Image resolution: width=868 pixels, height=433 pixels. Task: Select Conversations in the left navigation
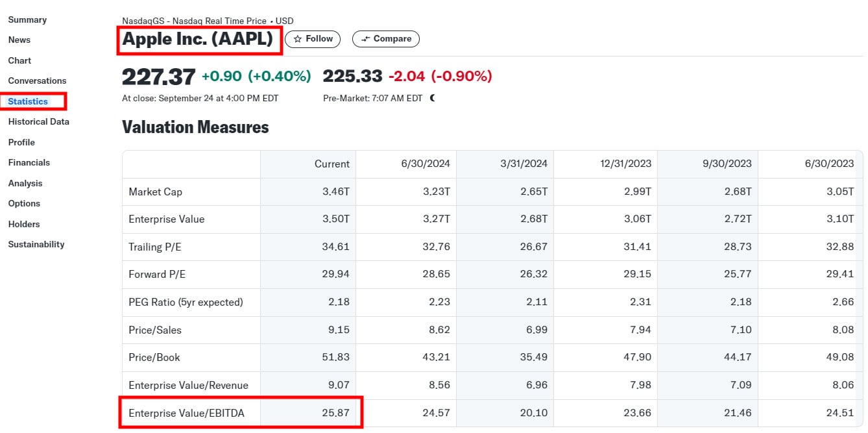[x=37, y=80]
